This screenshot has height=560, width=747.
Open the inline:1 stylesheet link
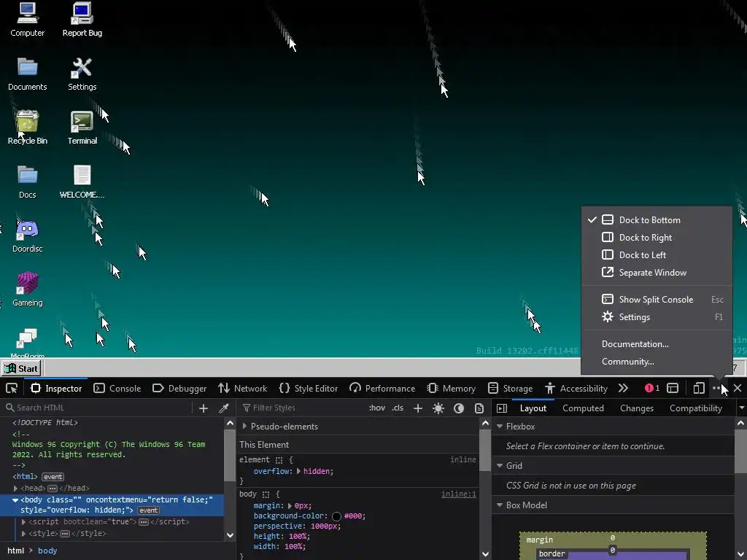458,494
